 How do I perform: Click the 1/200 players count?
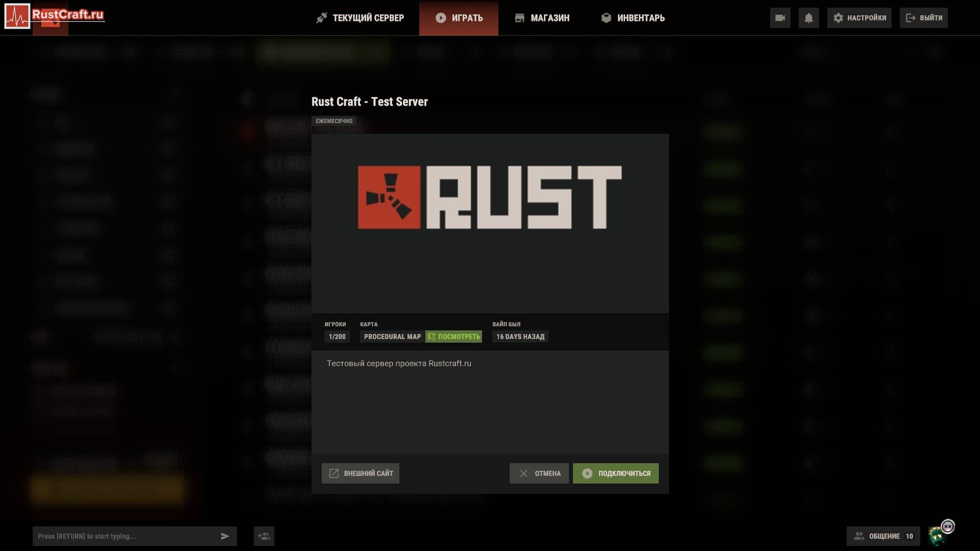[x=337, y=337]
